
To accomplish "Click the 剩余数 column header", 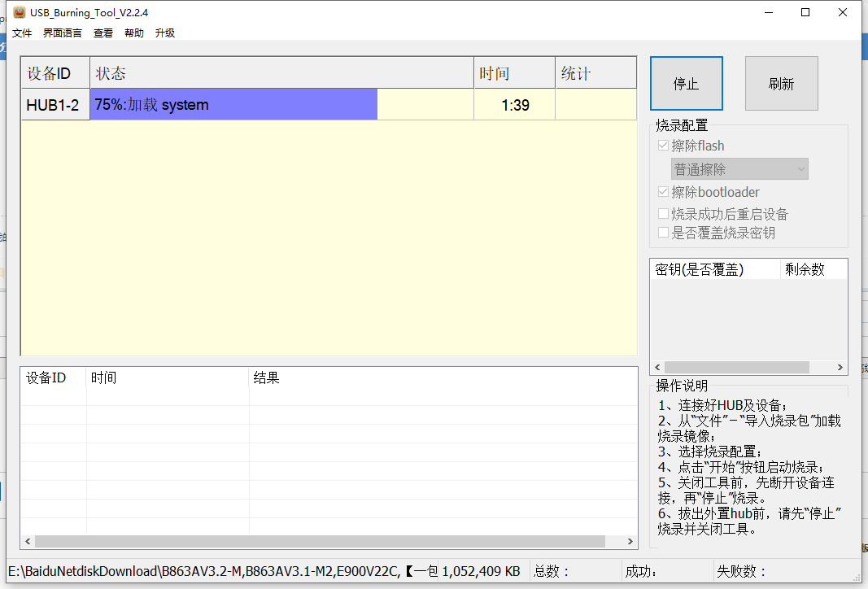I will (x=813, y=269).
